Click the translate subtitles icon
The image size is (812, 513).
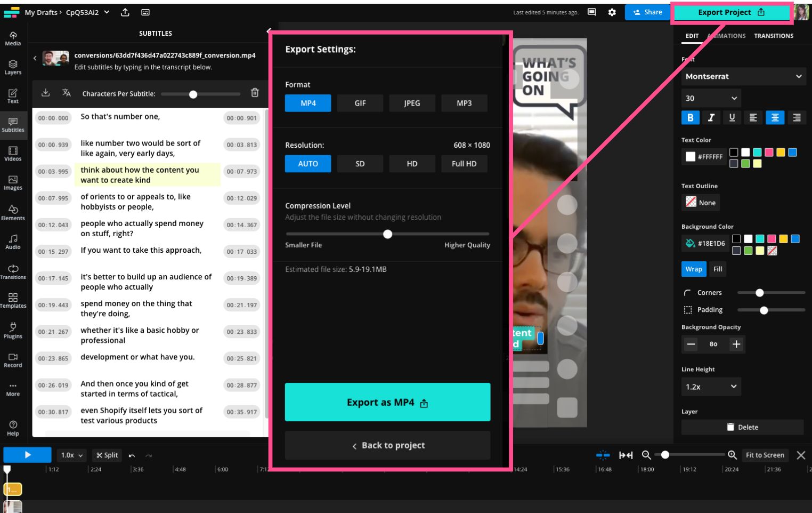[x=66, y=93]
